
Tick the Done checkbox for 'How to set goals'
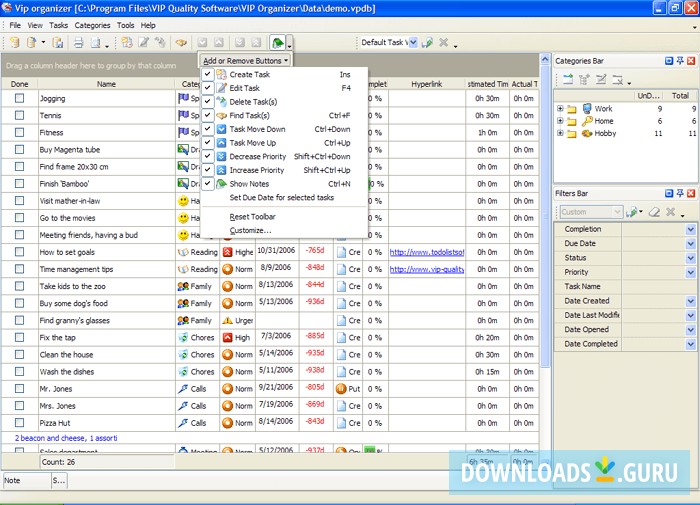click(19, 252)
